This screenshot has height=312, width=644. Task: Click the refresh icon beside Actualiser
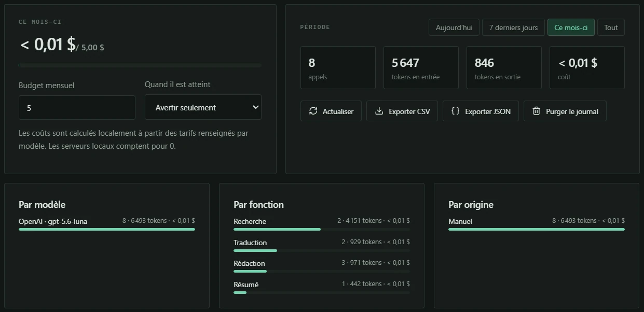313,111
